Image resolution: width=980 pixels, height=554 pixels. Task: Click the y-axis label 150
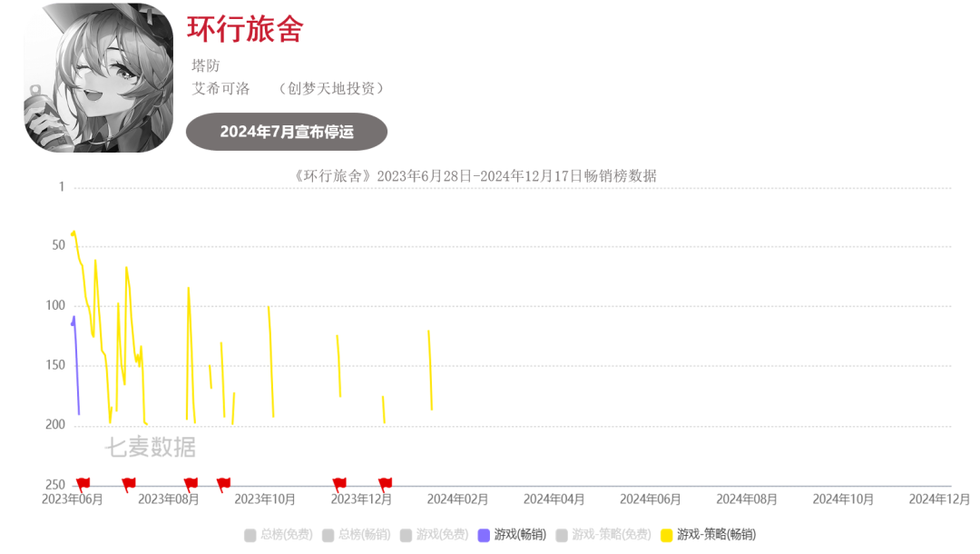click(55, 364)
